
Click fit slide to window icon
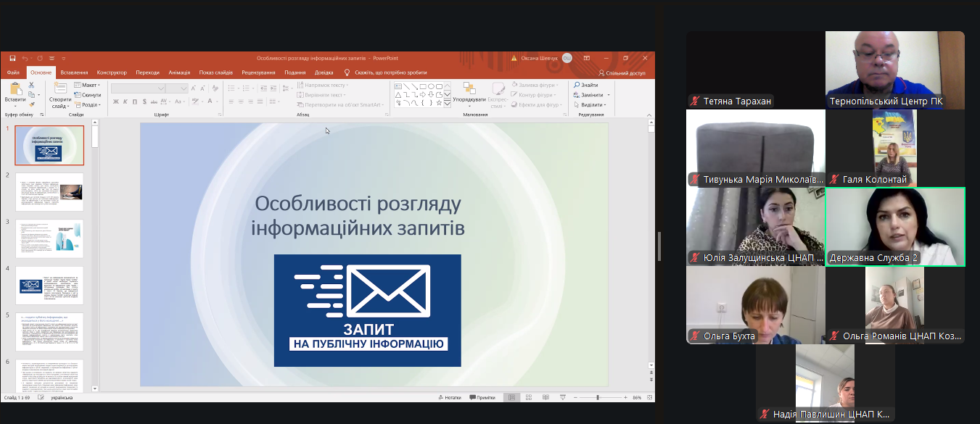pyautogui.click(x=649, y=397)
